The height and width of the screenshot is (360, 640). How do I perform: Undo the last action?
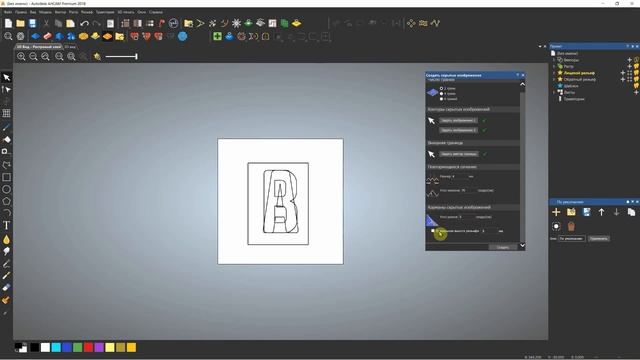tap(84, 23)
